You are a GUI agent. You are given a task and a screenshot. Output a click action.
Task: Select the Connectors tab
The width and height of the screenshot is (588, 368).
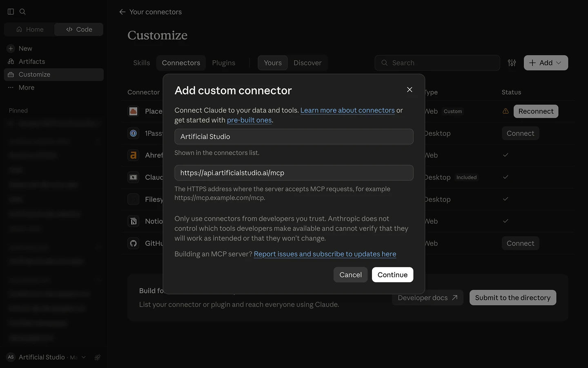click(x=181, y=63)
